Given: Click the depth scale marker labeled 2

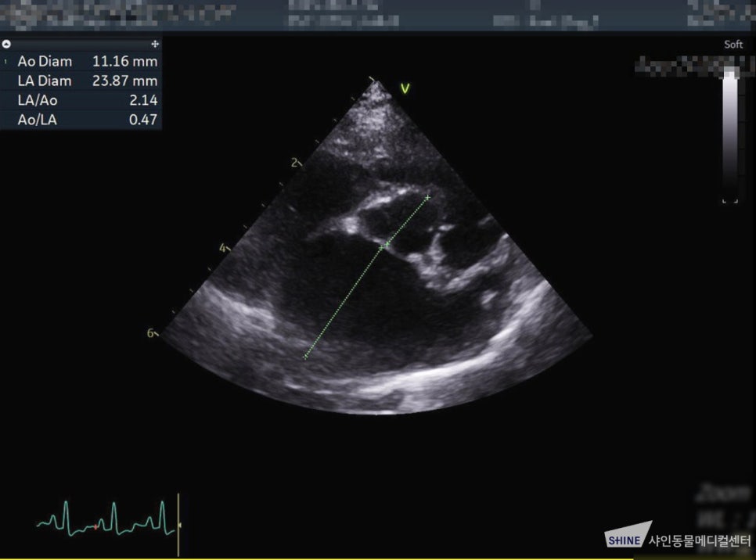Looking at the screenshot, I should tap(296, 163).
